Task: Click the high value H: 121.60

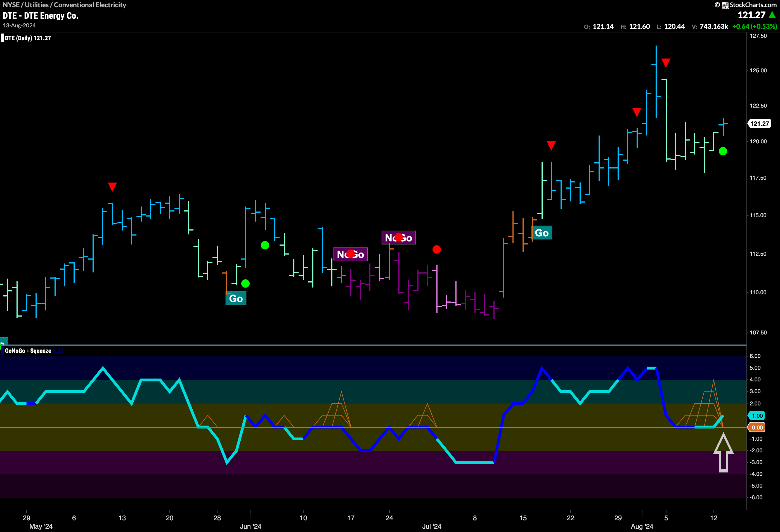Action: pyautogui.click(x=635, y=27)
